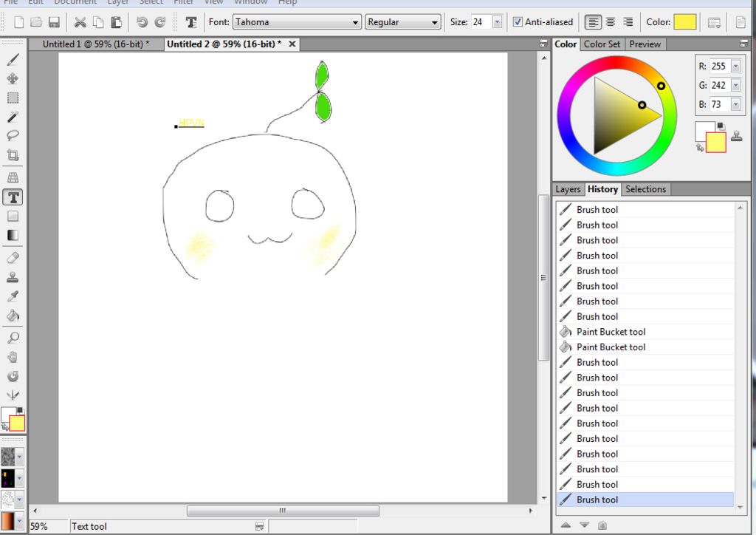Image resolution: width=756 pixels, height=535 pixels.
Task: Open the Regular font style dropdown
Action: coord(402,22)
